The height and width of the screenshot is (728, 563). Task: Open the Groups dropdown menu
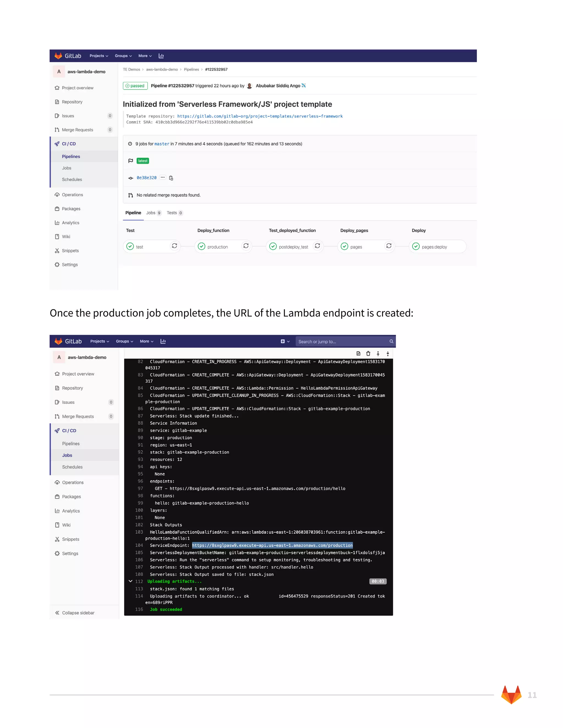[123, 56]
